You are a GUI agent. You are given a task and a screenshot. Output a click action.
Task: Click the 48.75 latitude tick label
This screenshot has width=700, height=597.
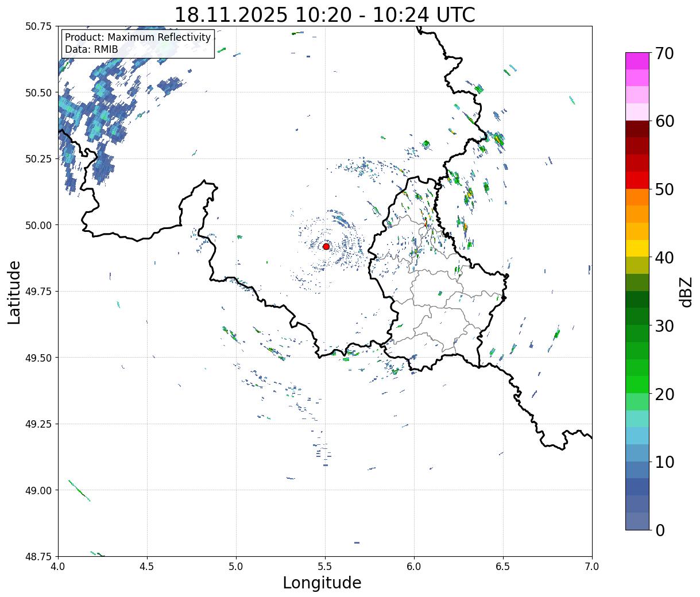click(x=38, y=556)
